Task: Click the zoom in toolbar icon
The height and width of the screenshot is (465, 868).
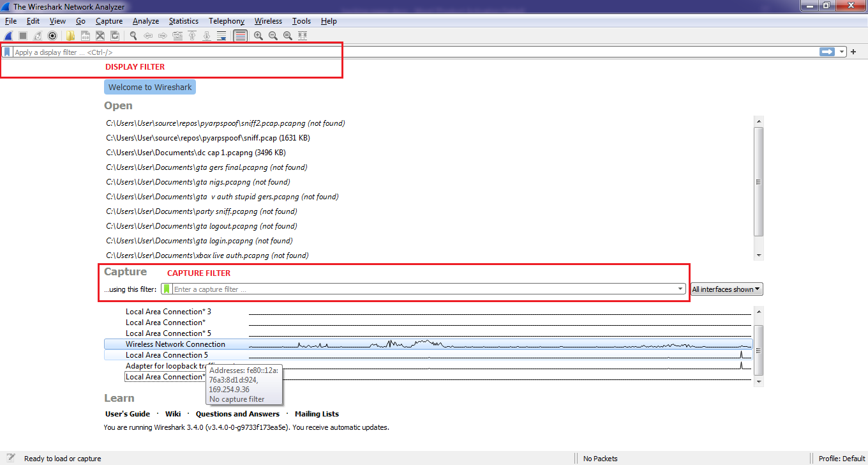Action: coord(258,36)
